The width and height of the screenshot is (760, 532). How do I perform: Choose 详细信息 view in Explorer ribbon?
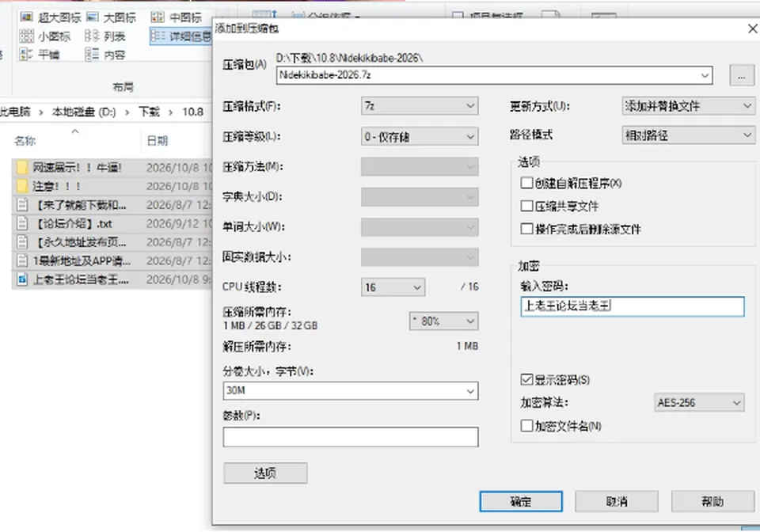tap(180, 36)
